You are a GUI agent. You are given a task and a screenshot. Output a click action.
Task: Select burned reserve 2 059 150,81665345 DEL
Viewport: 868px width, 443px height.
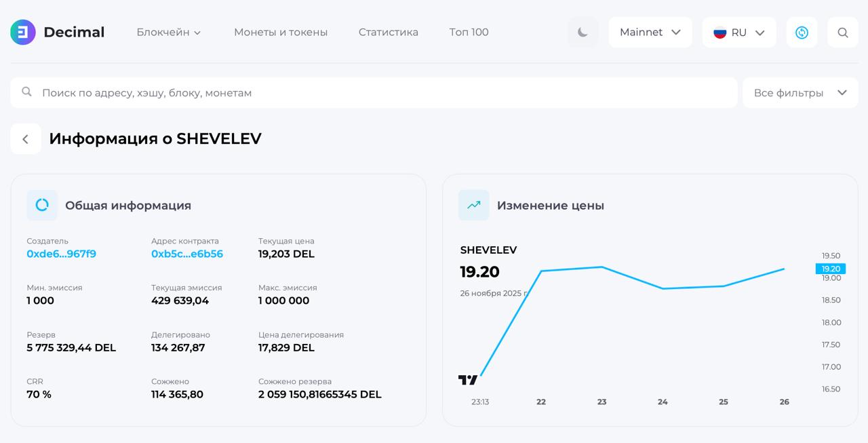[320, 394]
